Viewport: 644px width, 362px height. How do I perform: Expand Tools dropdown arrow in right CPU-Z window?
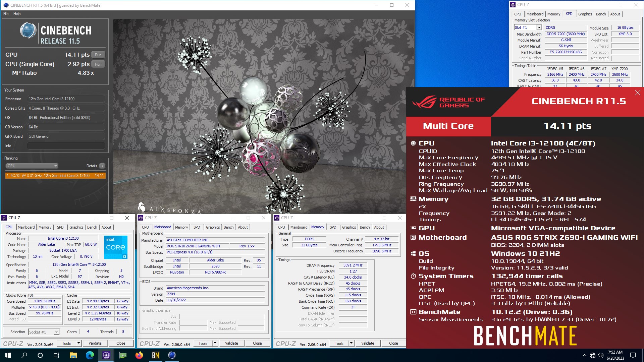pos(351,343)
